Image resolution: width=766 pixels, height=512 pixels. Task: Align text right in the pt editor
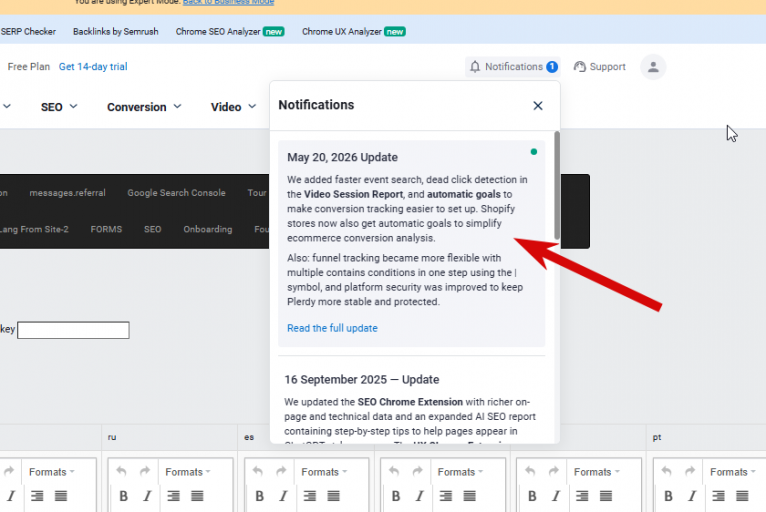(719, 496)
